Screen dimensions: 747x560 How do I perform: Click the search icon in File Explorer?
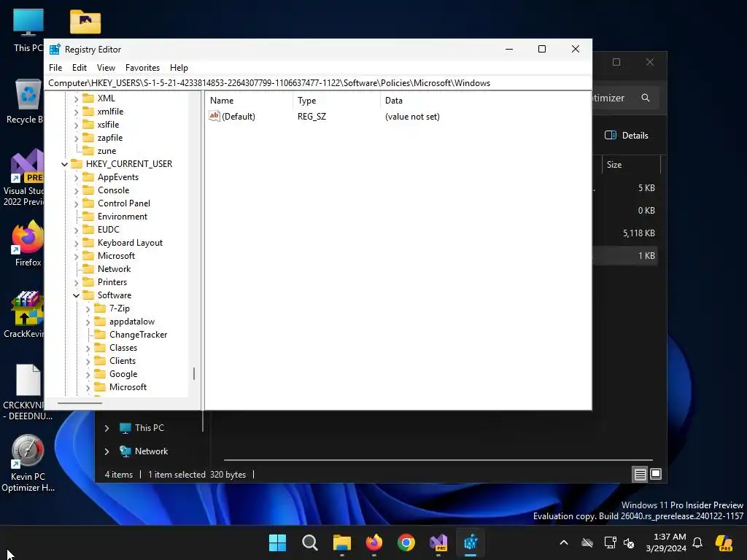[x=646, y=98]
